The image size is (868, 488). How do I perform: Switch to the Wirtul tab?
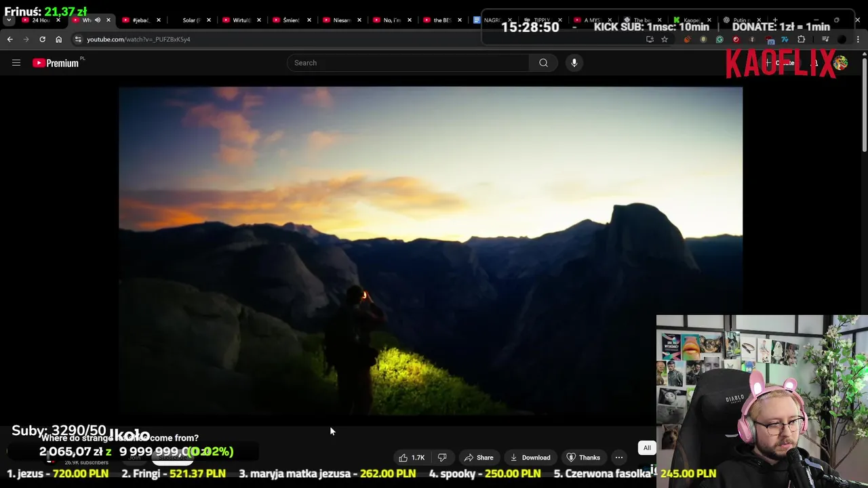pyautogui.click(x=241, y=20)
